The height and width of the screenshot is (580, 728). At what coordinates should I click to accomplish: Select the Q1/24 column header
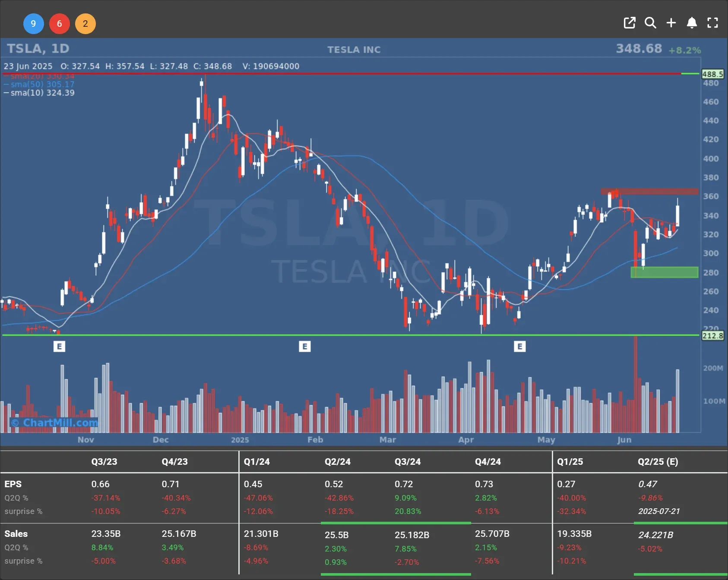coord(257,462)
